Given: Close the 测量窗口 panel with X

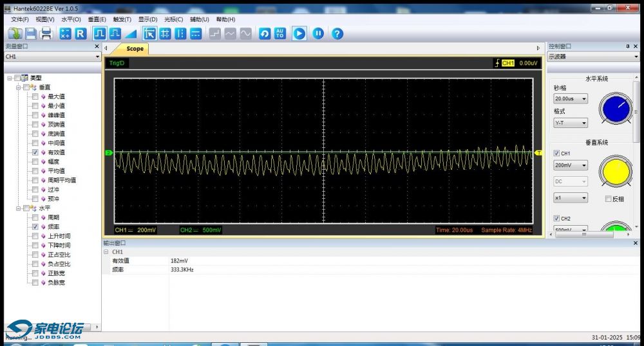Looking at the screenshot, I should [97, 46].
